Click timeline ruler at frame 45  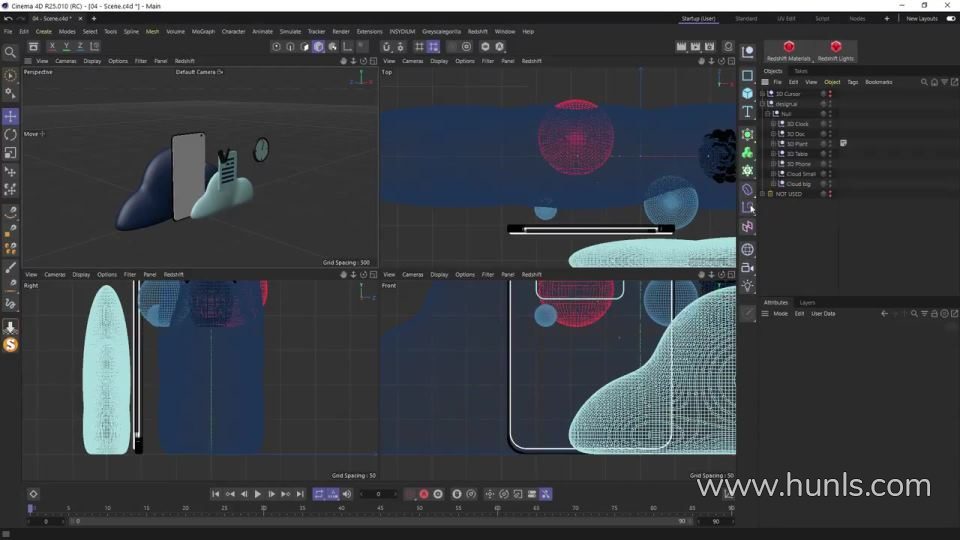pos(380,509)
